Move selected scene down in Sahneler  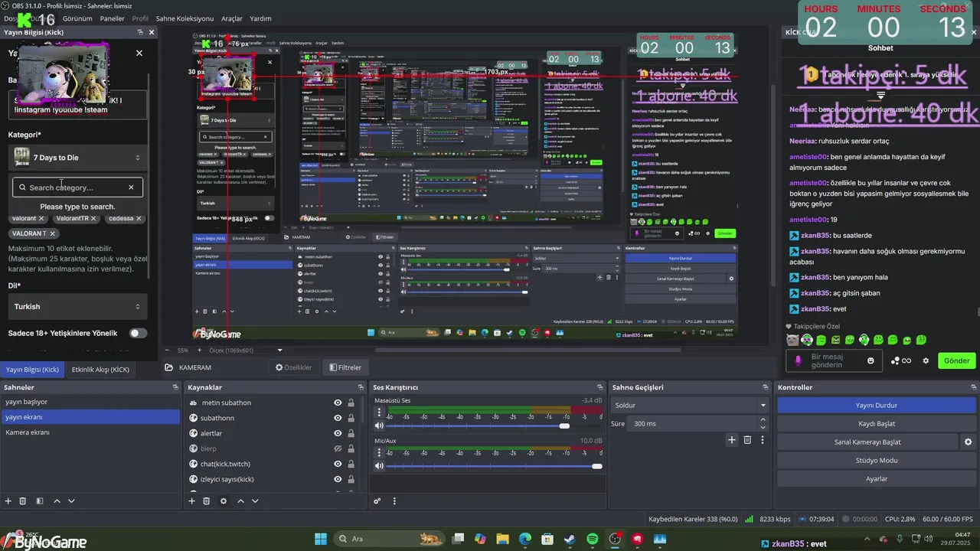point(71,501)
